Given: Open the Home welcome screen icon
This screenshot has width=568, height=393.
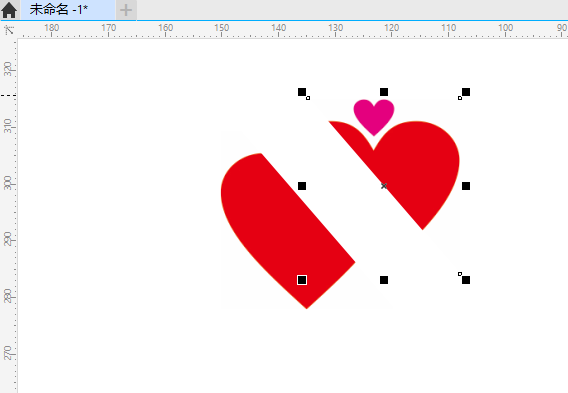Looking at the screenshot, I should (9, 10).
